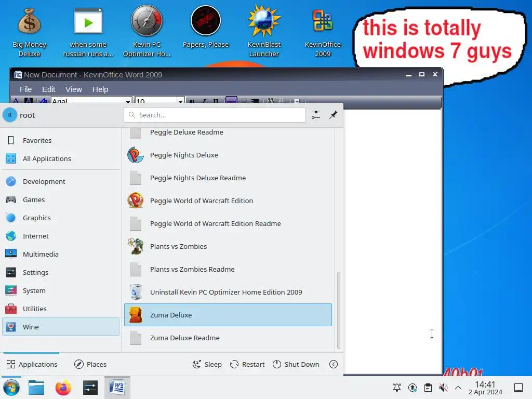Click the Sleep button

click(207, 364)
